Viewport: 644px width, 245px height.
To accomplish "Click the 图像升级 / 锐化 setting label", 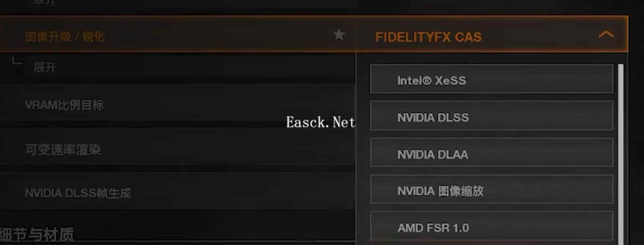I will pos(65,37).
